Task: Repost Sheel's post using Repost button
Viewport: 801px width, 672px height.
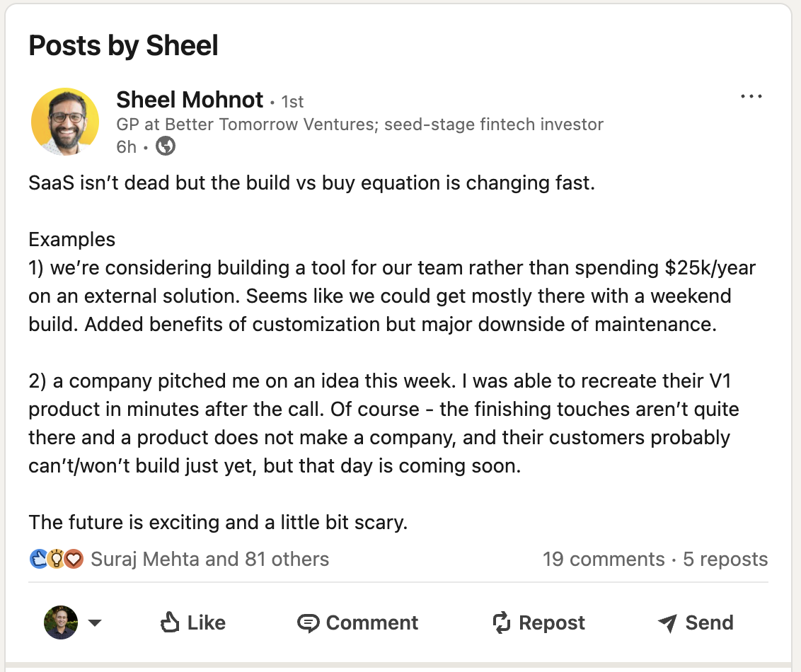Action: (538, 622)
